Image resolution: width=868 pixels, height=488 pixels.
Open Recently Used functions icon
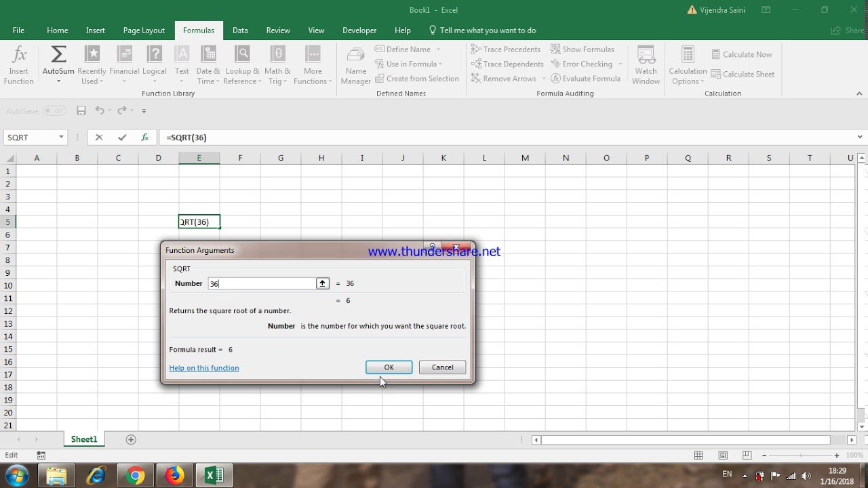92,54
